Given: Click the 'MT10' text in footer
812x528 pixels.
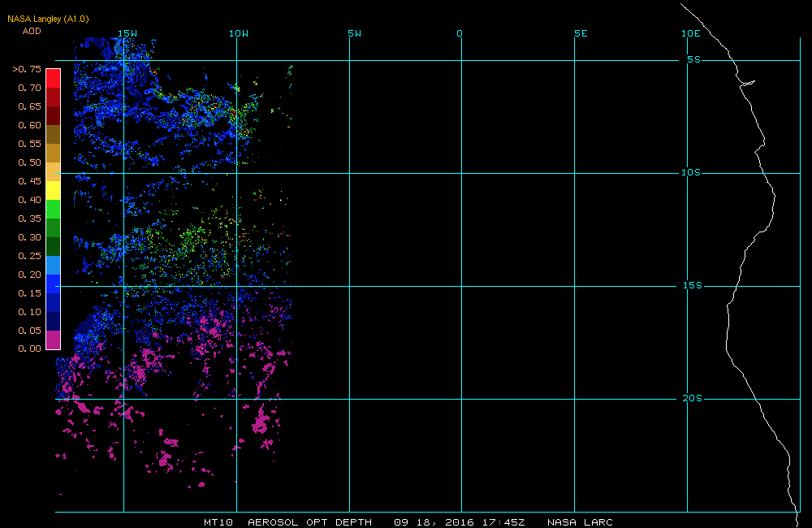Looking at the screenshot, I should 218,522.
